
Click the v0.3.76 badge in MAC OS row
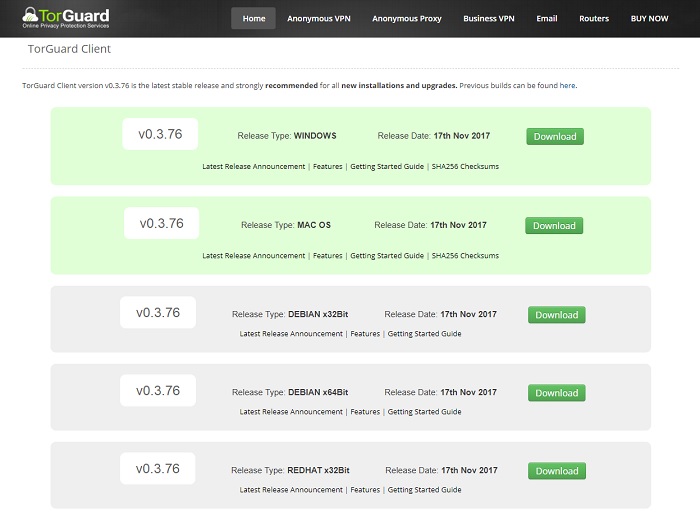[162, 223]
